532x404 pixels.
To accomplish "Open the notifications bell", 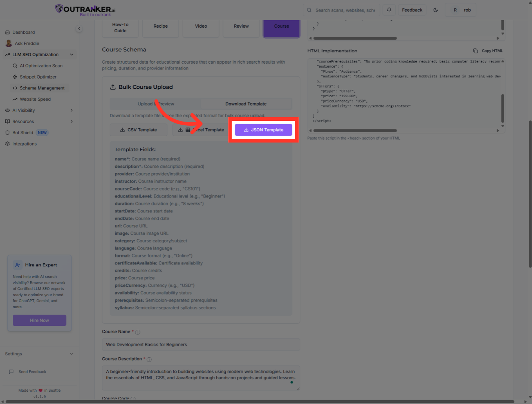I will click(x=389, y=10).
